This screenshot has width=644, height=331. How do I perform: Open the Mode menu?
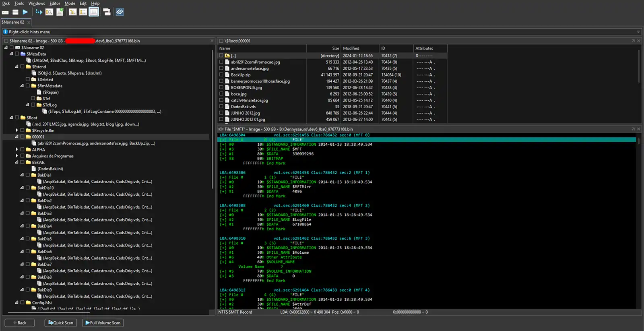(70, 3)
